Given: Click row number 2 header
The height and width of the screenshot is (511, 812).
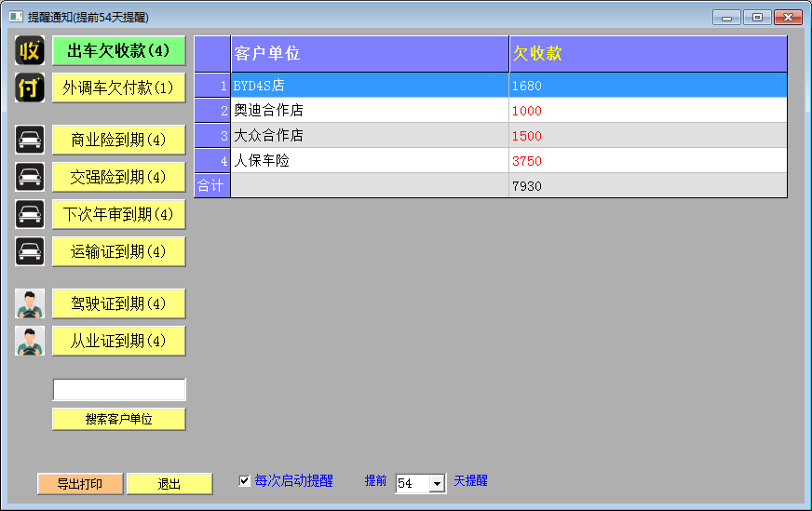Looking at the screenshot, I should [211, 110].
